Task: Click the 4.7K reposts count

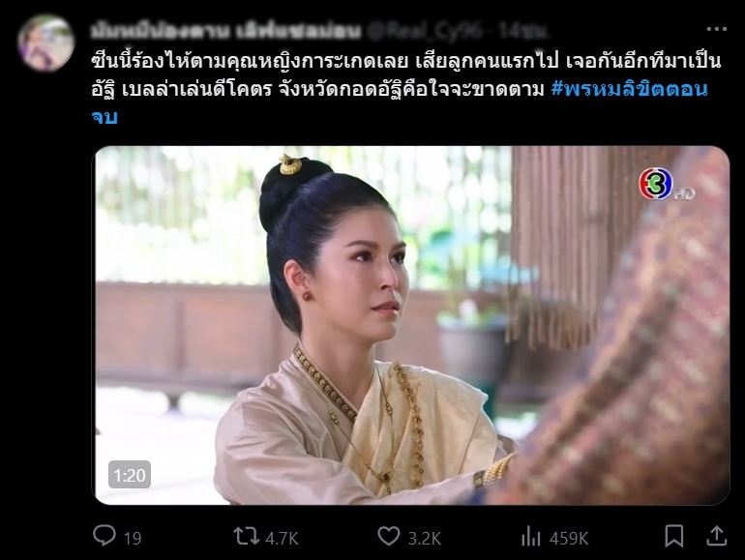Action: coord(282,538)
